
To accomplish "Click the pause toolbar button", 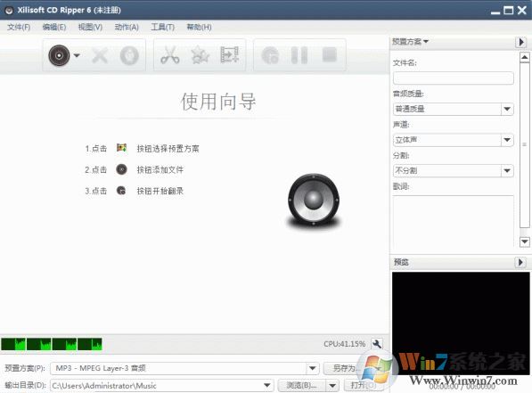I will click(x=299, y=55).
